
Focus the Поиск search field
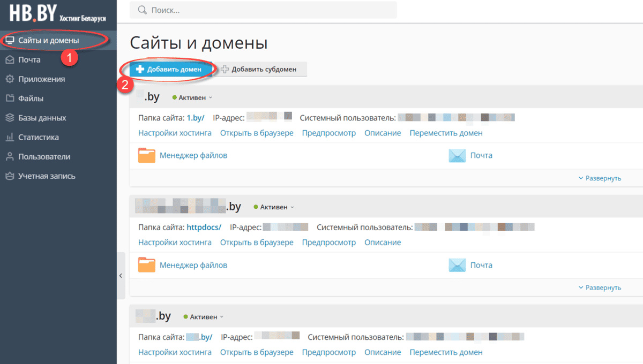tap(263, 10)
